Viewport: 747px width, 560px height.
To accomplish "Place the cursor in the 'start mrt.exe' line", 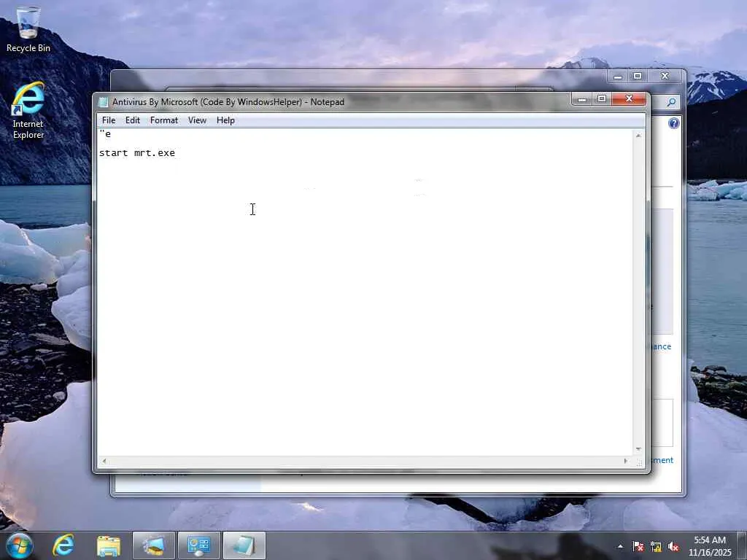I will (x=136, y=153).
